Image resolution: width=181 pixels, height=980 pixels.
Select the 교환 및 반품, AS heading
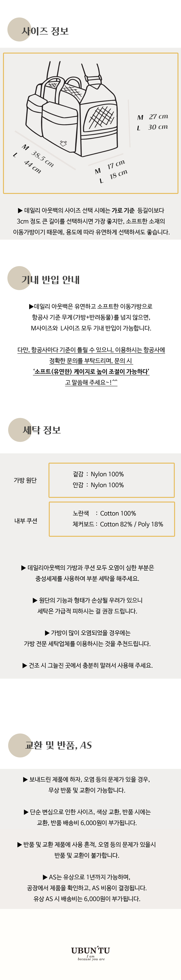point(58,745)
